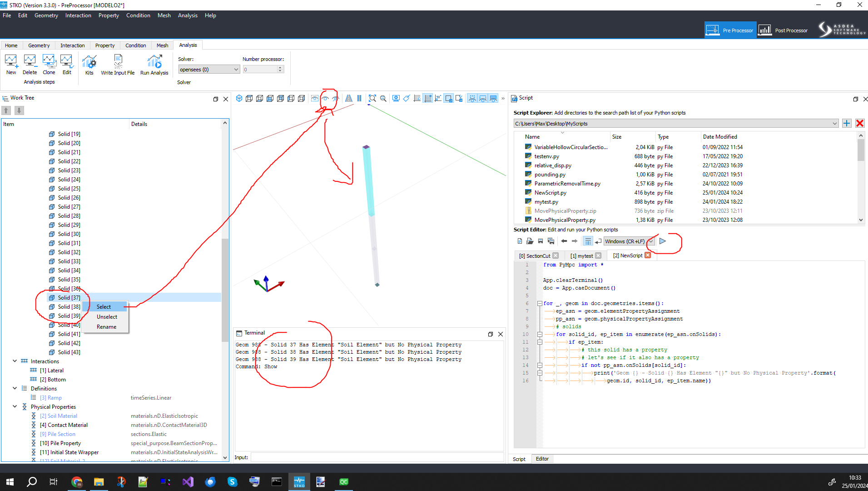Open the Mesh menu in menu bar

(x=164, y=15)
